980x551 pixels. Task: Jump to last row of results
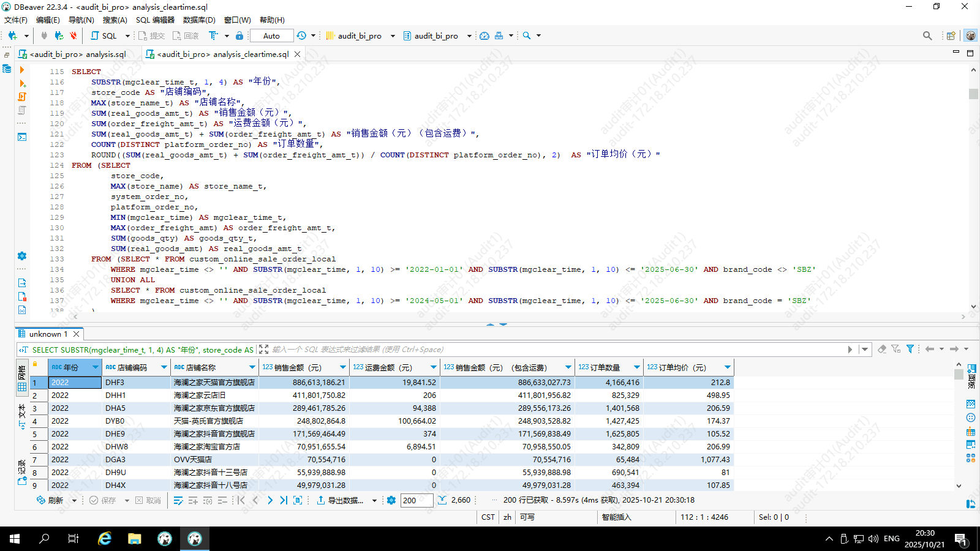pos(284,500)
